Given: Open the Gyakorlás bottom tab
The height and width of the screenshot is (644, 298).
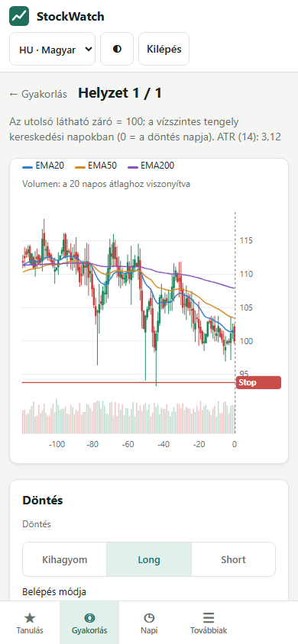Looking at the screenshot, I should [x=89, y=623].
